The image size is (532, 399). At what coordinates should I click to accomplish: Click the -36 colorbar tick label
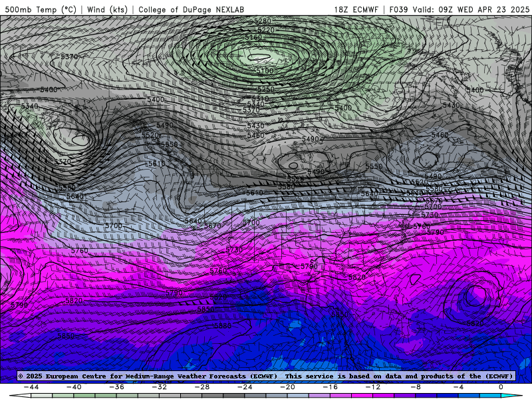pos(116,387)
